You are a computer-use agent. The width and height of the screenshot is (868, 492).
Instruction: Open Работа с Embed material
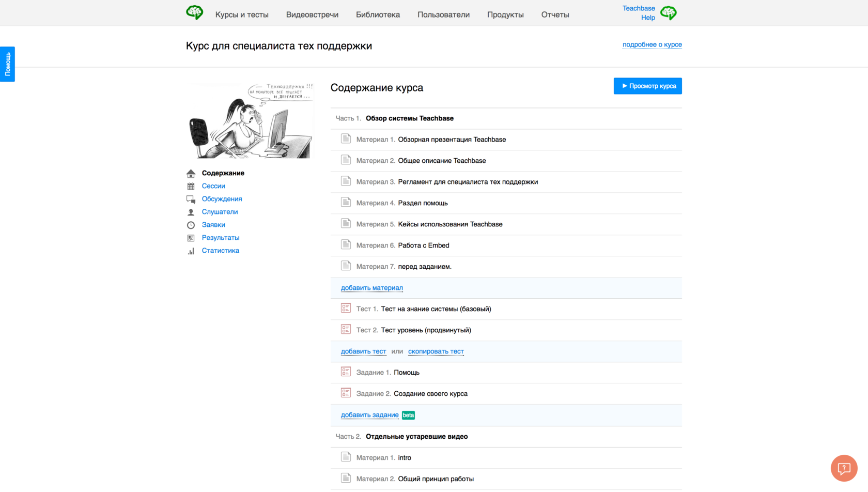point(424,245)
